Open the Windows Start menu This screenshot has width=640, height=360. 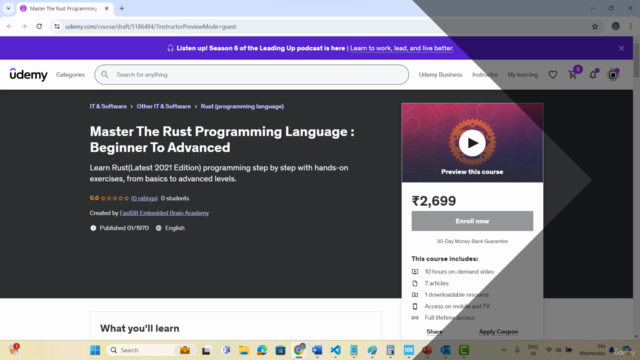[x=95, y=350]
